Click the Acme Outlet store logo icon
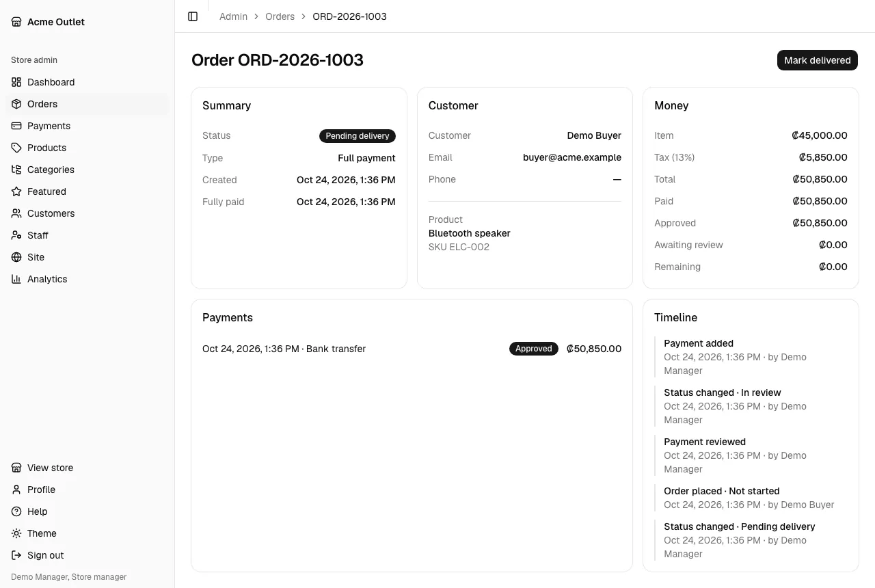Viewport: 875px width, 588px height. [16, 22]
